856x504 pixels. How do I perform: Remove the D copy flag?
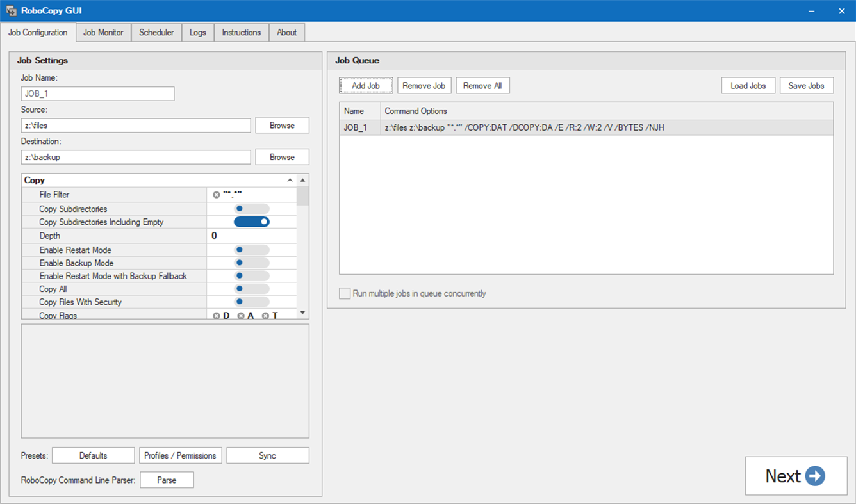click(x=216, y=315)
